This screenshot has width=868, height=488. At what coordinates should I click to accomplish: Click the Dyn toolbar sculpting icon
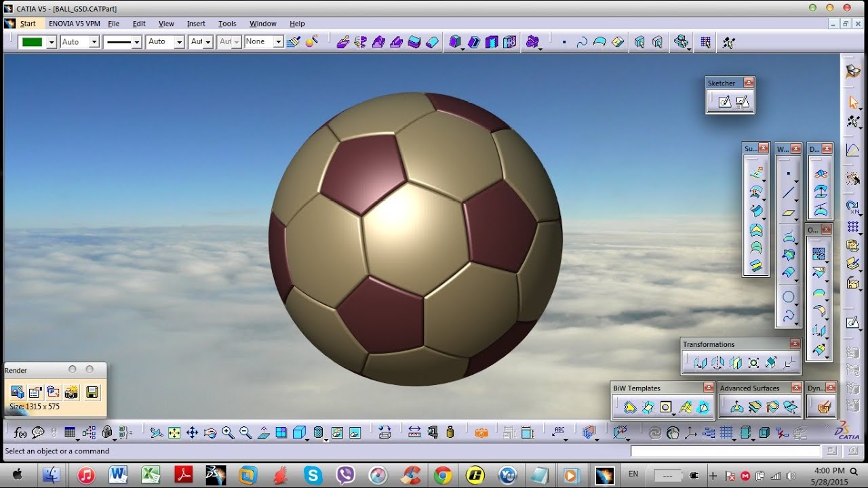tap(824, 407)
